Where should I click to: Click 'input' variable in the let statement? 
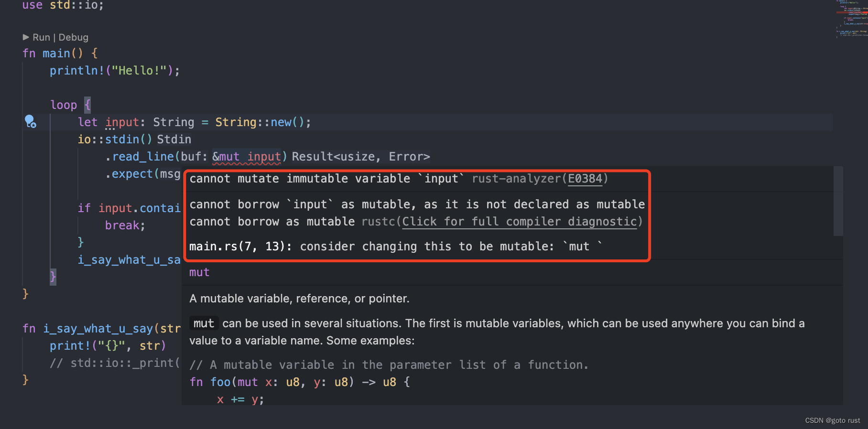coord(122,122)
